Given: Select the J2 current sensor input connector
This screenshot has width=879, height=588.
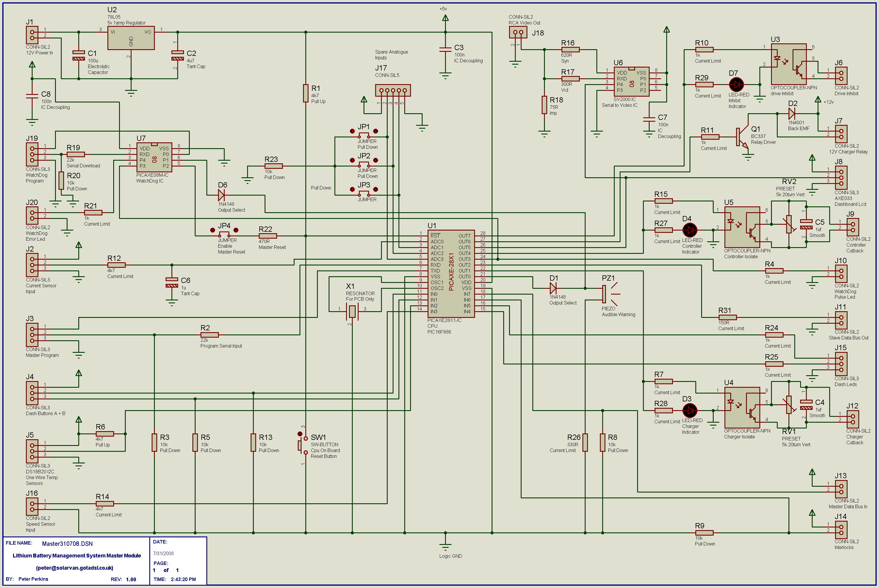Looking at the screenshot, I should tap(32, 265).
